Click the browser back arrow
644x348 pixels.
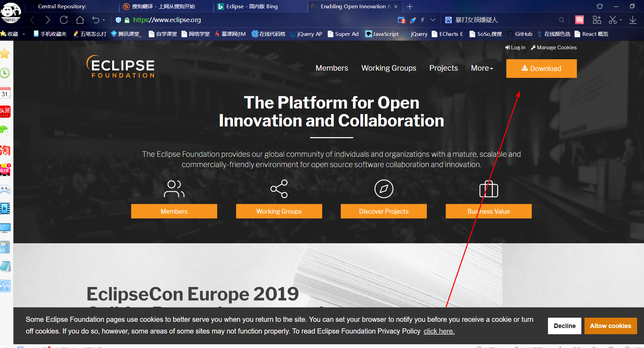32,20
